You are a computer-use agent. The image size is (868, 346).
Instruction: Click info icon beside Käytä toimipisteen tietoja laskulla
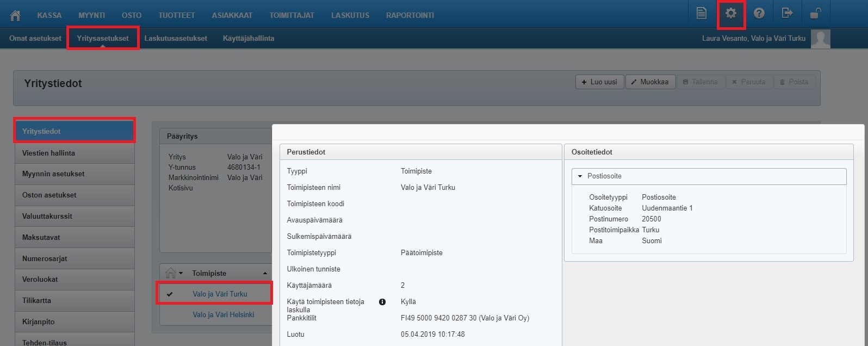[x=382, y=302]
